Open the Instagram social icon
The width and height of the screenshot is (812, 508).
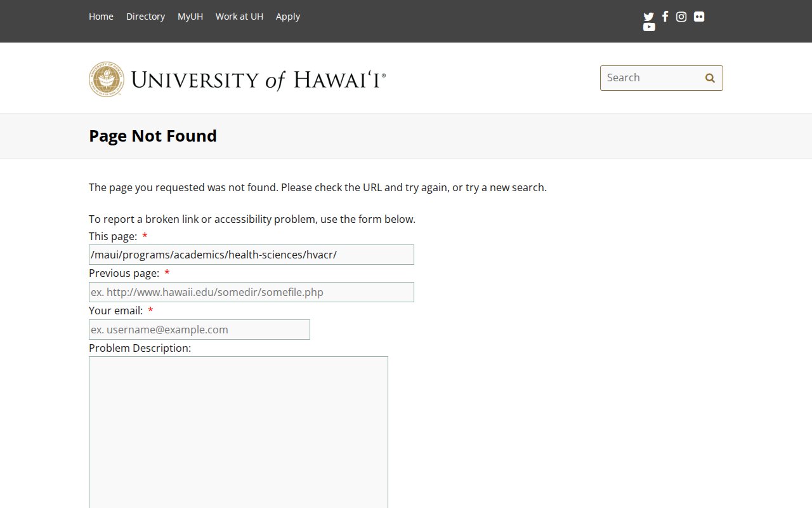coord(681,17)
